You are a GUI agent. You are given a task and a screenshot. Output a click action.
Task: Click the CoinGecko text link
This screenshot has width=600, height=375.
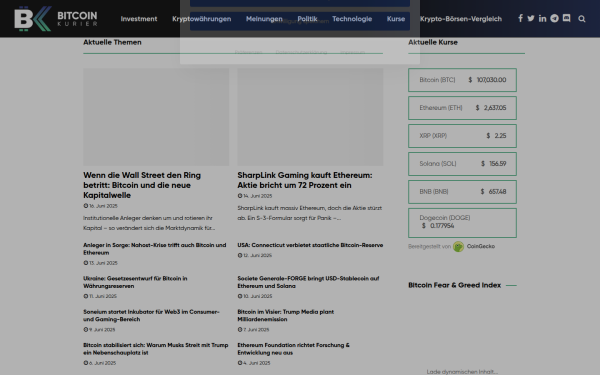481,246
